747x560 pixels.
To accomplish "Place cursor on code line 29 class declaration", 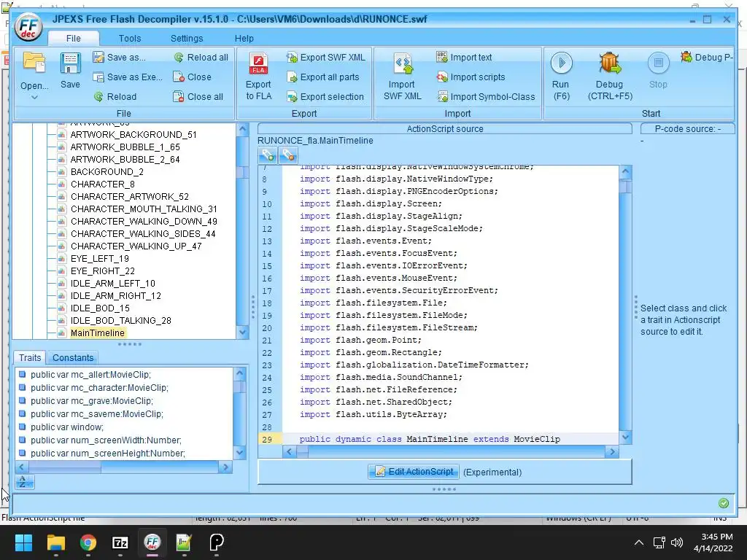I will [430, 439].
